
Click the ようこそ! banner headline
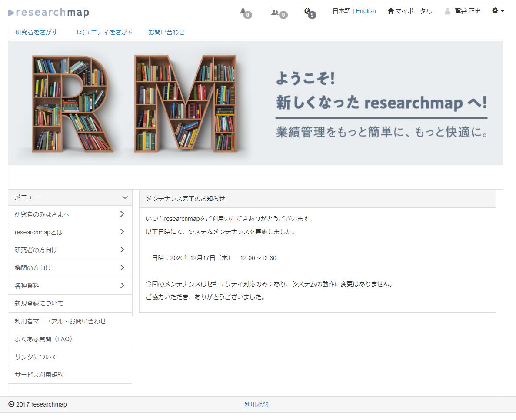point(305,78)
